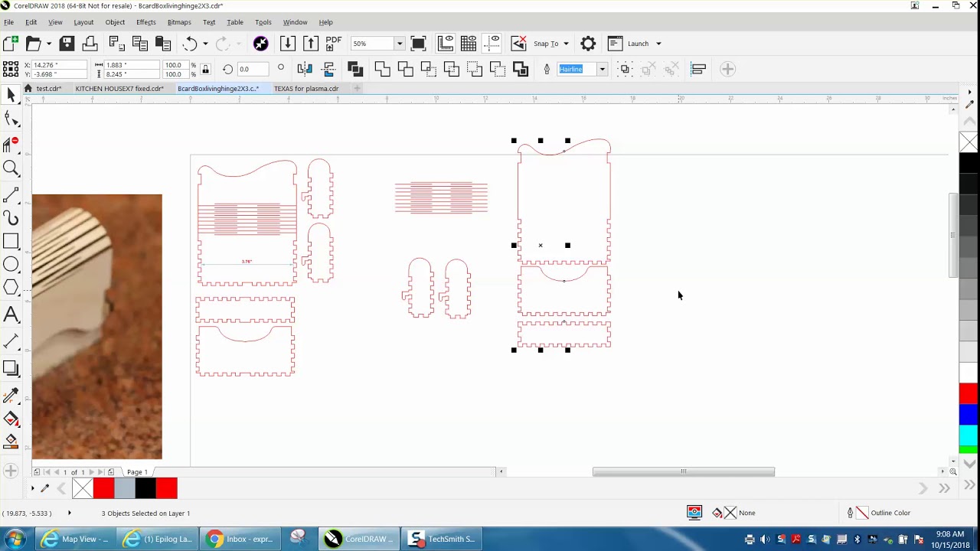The height and width of the screenshot is (551, 980).
Task: Click the Export icon
Action: [311, 44]
